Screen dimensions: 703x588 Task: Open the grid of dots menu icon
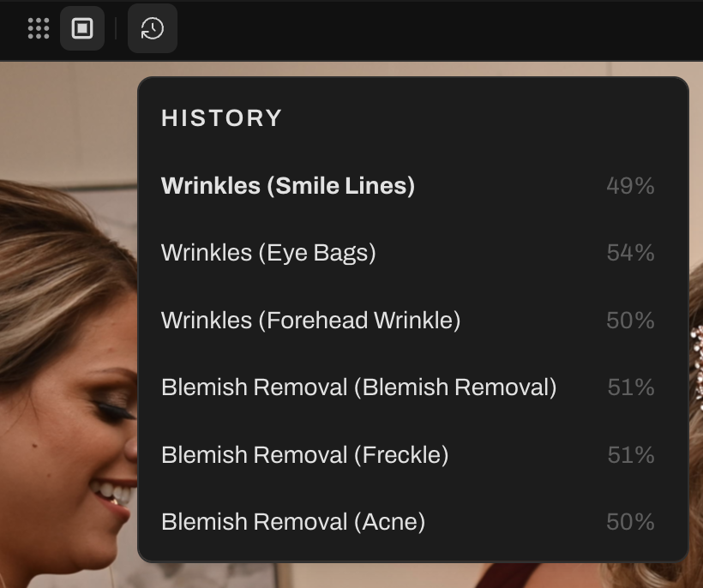coord(39,29)
